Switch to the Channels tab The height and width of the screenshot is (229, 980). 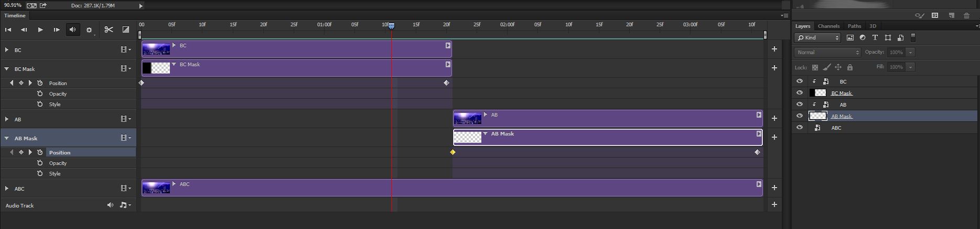828,26
